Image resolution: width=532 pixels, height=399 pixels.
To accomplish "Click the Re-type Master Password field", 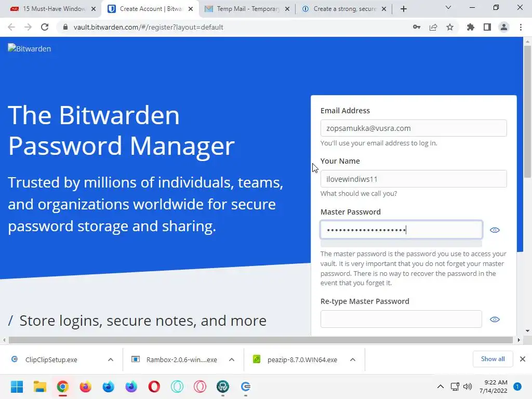I will [401, 320].
